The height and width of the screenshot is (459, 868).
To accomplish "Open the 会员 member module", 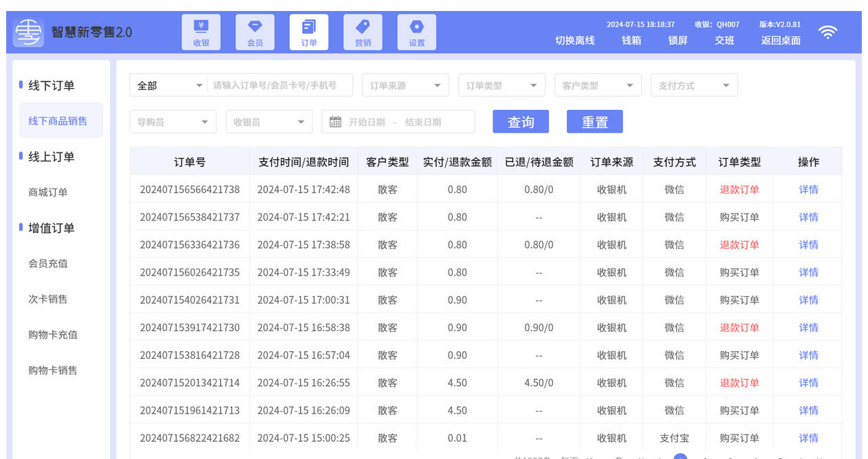I will tap(255, 32).
